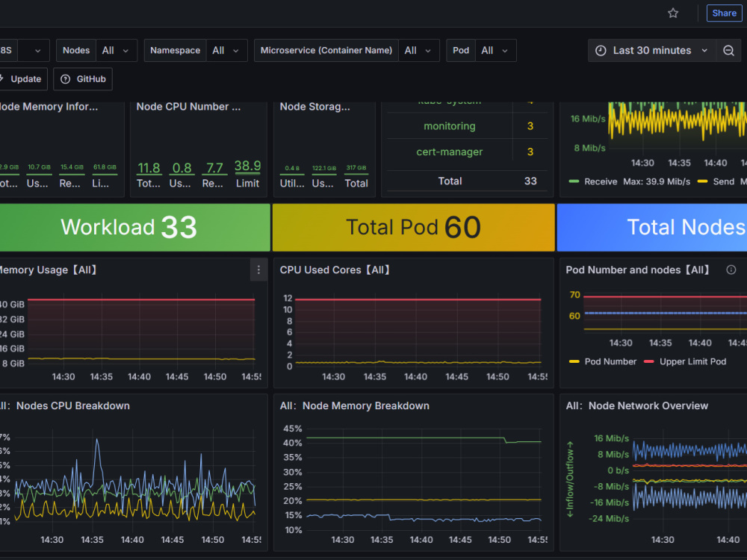
Task: Click the CPU Used Cores panel title
Action: tap(335, 270)
